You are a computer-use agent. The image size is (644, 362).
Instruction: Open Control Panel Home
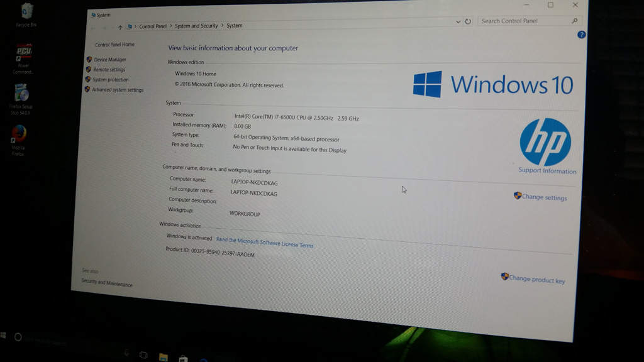click(114, 45)
